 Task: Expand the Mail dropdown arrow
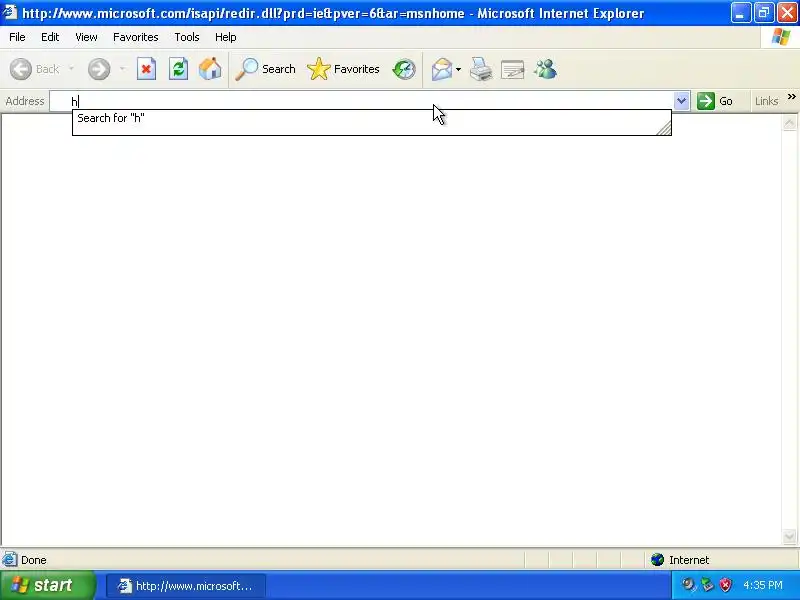point(458,69)
